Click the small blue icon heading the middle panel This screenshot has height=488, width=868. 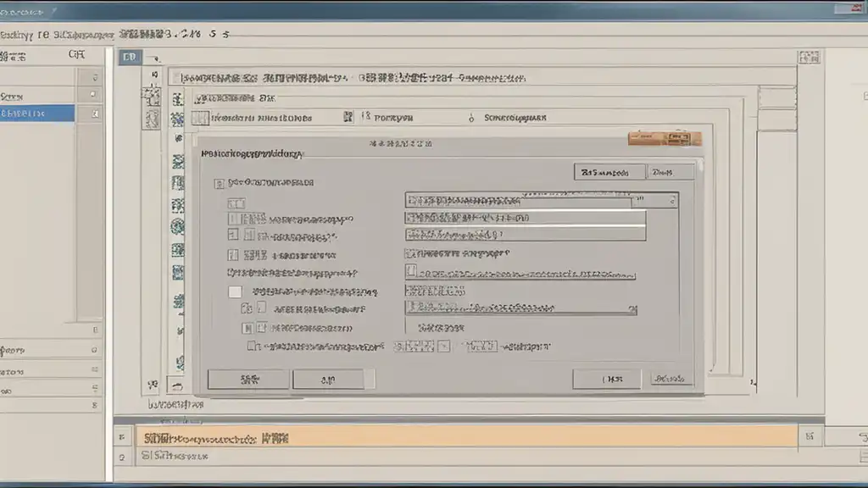(x=129, y=58)
